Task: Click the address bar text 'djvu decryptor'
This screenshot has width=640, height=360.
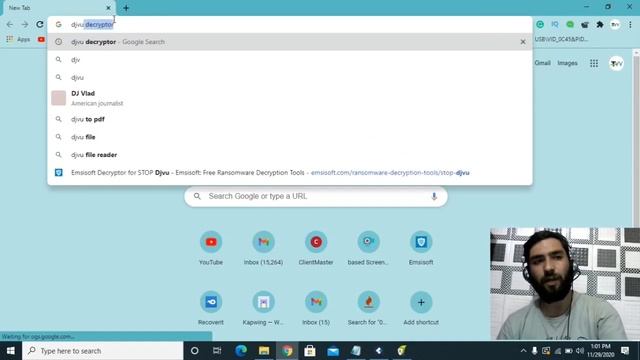Action: click(x=92, y=24)
